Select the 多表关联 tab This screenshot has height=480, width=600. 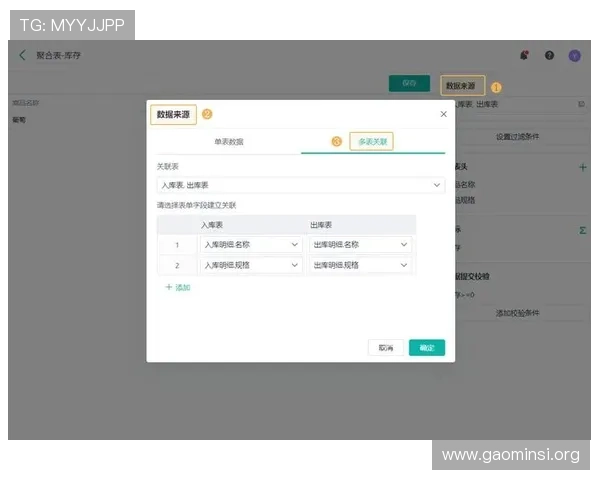[x=373, y=142]
